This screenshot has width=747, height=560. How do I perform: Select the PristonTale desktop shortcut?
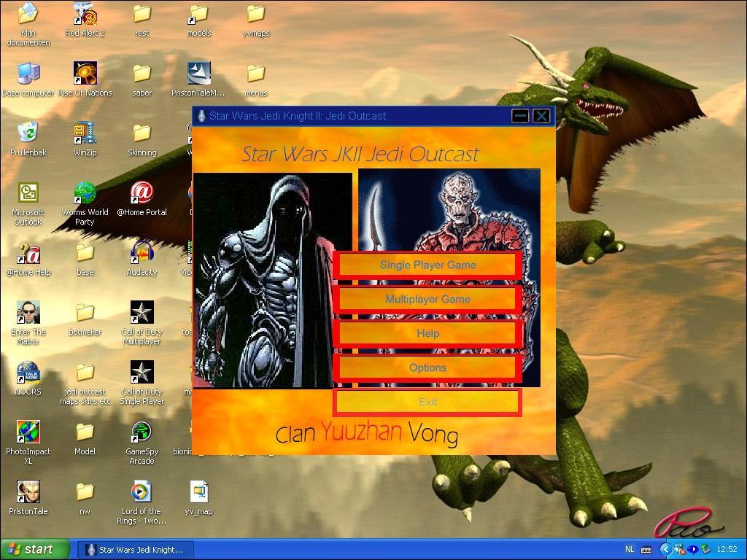pos(28,492)
